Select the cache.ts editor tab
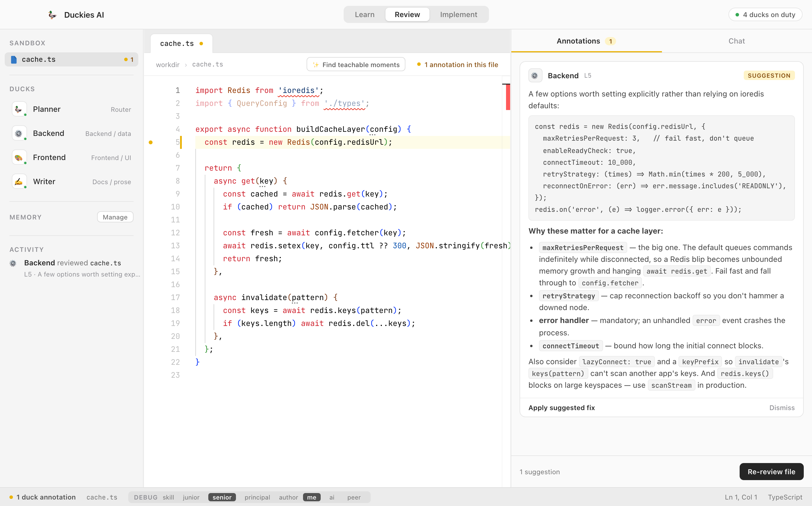Screen dimensions: 812x506 tap(181, 44)
